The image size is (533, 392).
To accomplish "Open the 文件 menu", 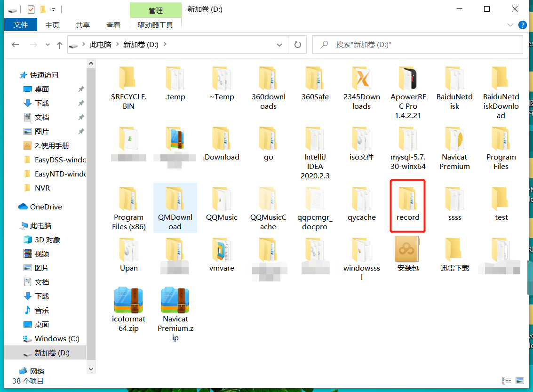I will point(21,25).
